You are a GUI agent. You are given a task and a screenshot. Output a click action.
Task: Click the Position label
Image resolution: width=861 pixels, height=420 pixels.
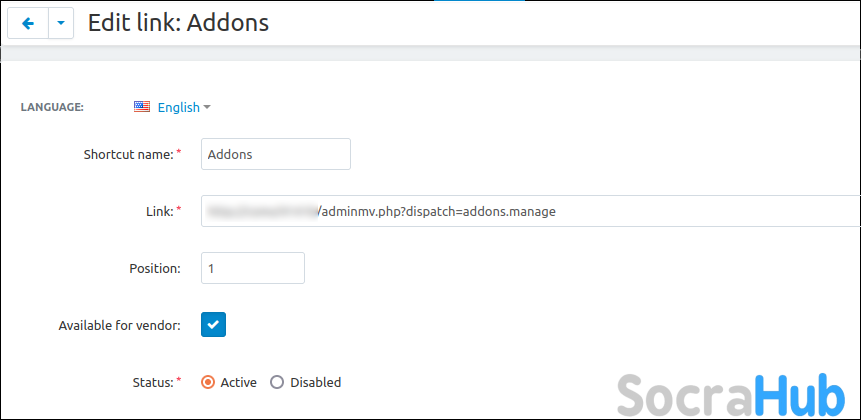pyautogui.click(x=155, y=268)
